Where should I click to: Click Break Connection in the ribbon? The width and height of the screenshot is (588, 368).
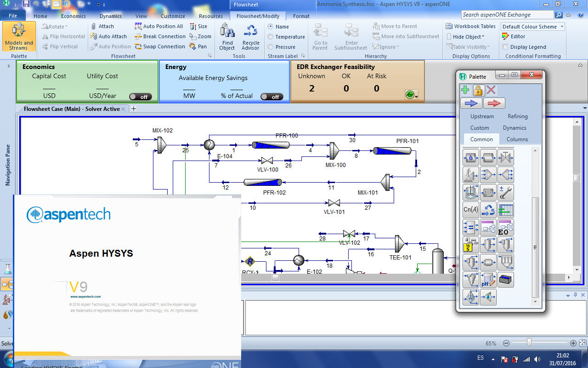click(159, 36)
